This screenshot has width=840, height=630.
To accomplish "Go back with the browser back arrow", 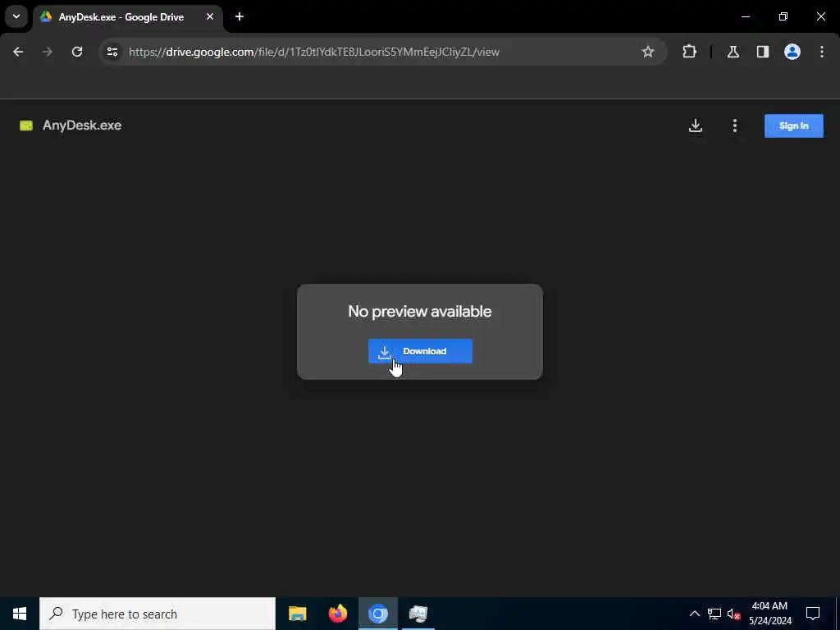I will coord(18,52).
